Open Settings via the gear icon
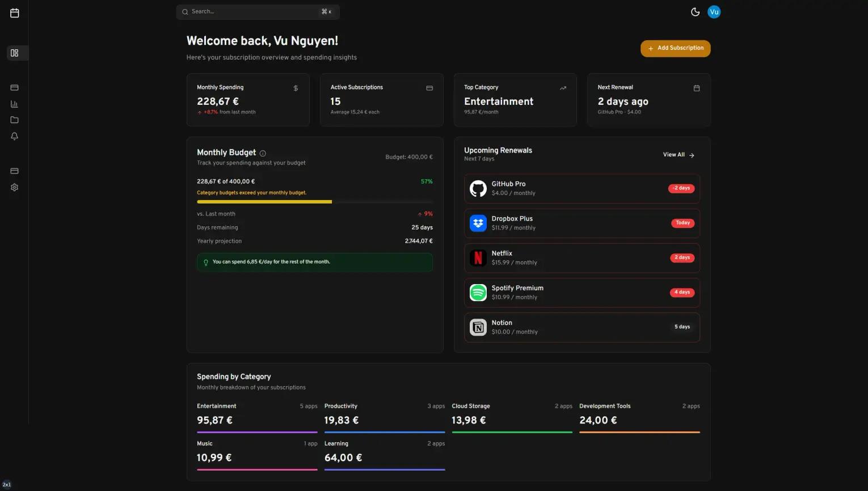Screen dimensions: 868x491 (x=14, y=187)
